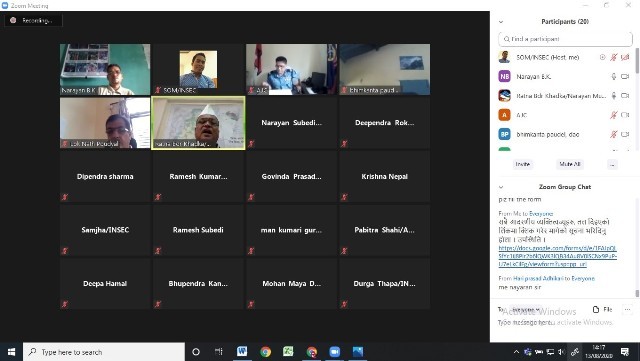Image resolution: width=640 pixels, height=361 pixels.
Task: Show hidden system tray icons chevron
Action: 516,352
